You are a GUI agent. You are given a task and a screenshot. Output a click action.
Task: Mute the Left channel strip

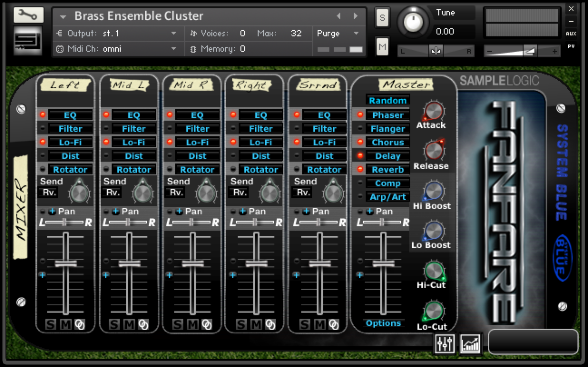[x=66, y=324]
